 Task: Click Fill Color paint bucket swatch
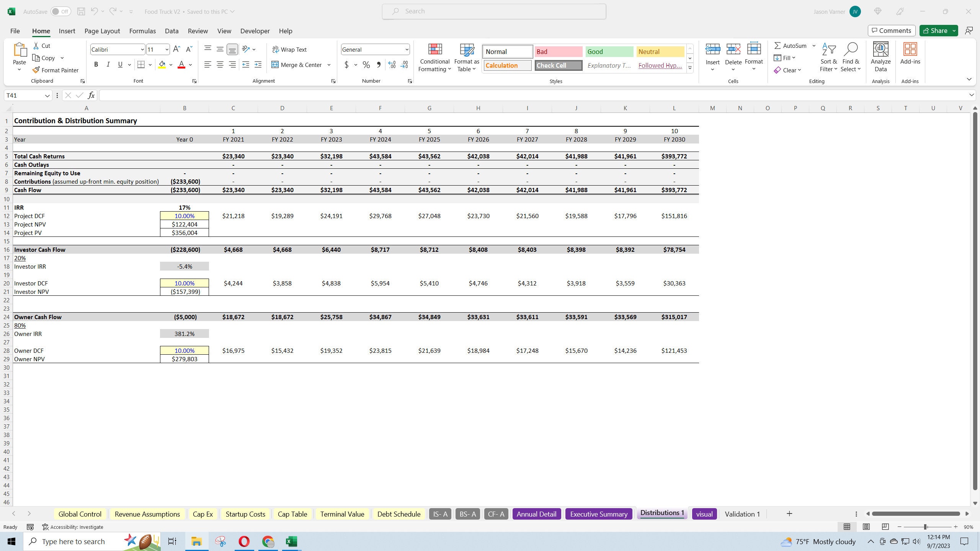pyautogui.click(x=162, y=65)
